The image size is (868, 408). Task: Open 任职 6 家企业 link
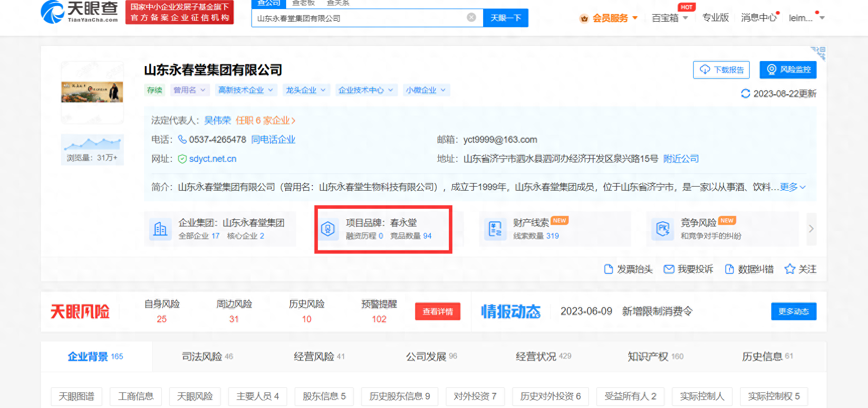coord(265,120)
